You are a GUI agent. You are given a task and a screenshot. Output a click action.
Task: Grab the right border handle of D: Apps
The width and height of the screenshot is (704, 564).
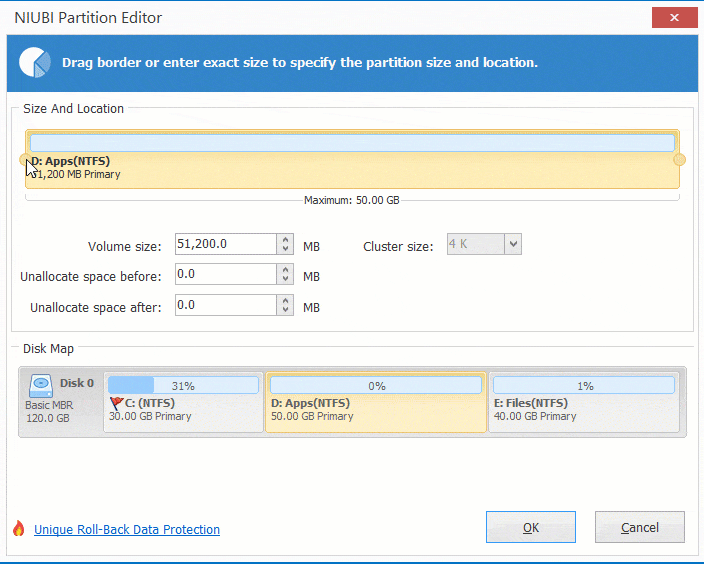click(680, 159)
